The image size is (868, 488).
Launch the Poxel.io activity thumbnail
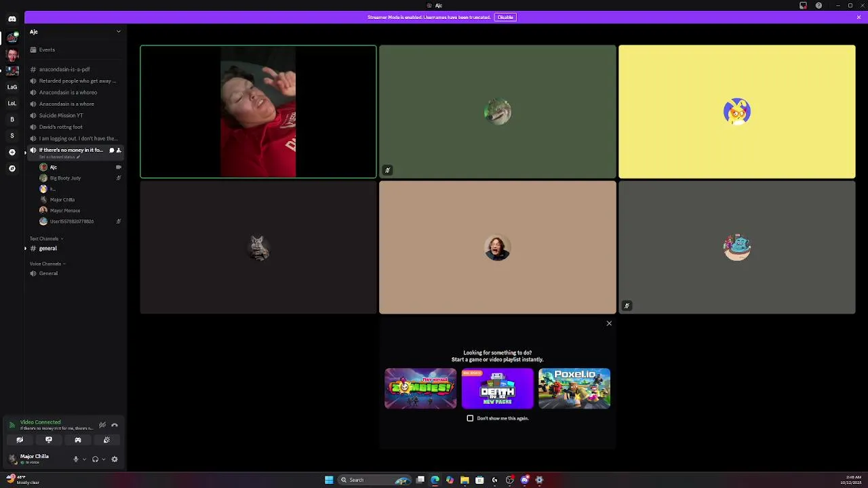pos(574,388)
